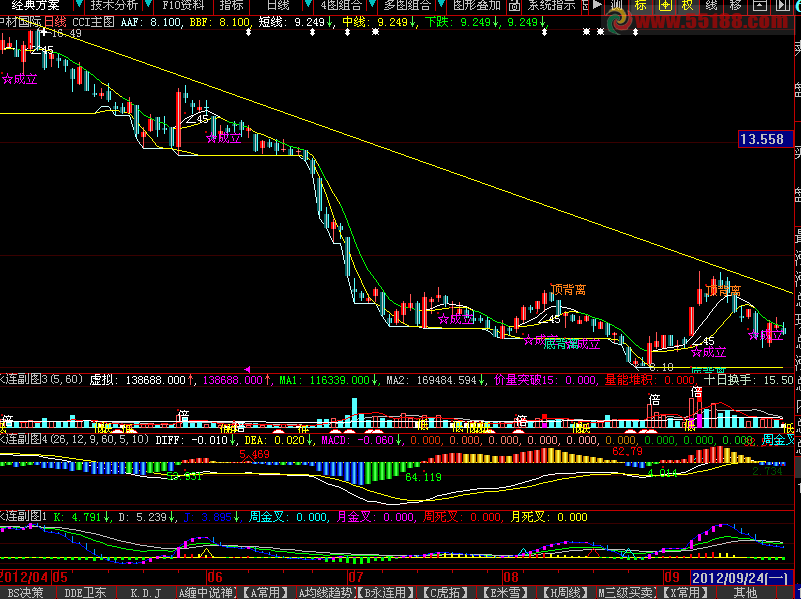The height and width of the screenshot is (599, 801).
Task: Click the 测 measure tool icon
Action: tap(617, 6)
